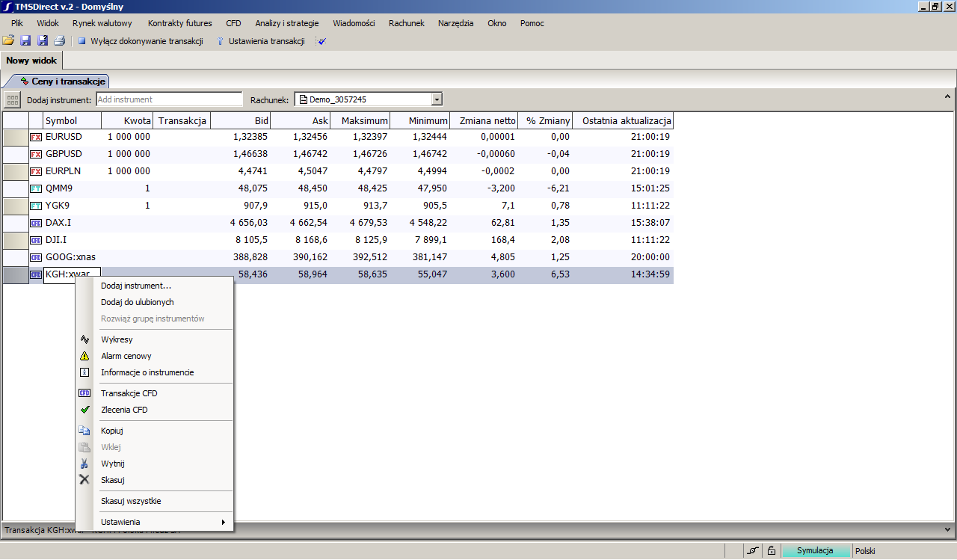Click the FT icon of YGK9 row
957x560 pixels.
pos(36,206)
